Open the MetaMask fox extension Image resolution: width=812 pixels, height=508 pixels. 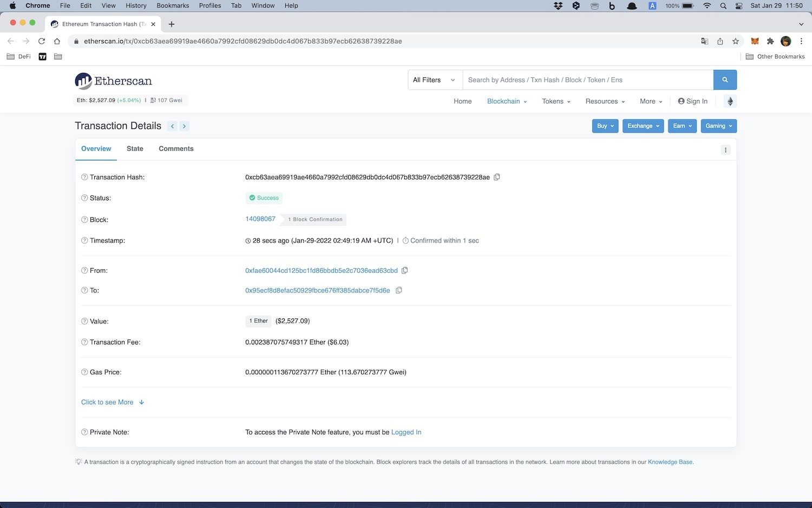point(755,41)
